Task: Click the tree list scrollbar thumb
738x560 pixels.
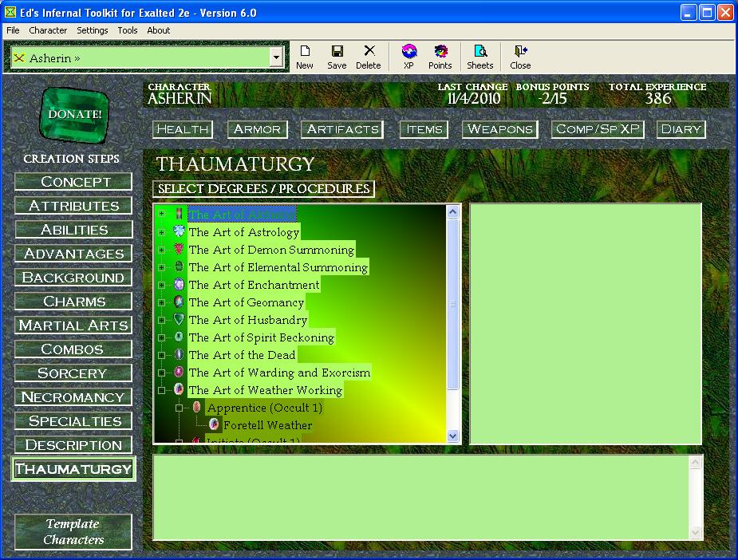Action: click(x=453, y=304)
